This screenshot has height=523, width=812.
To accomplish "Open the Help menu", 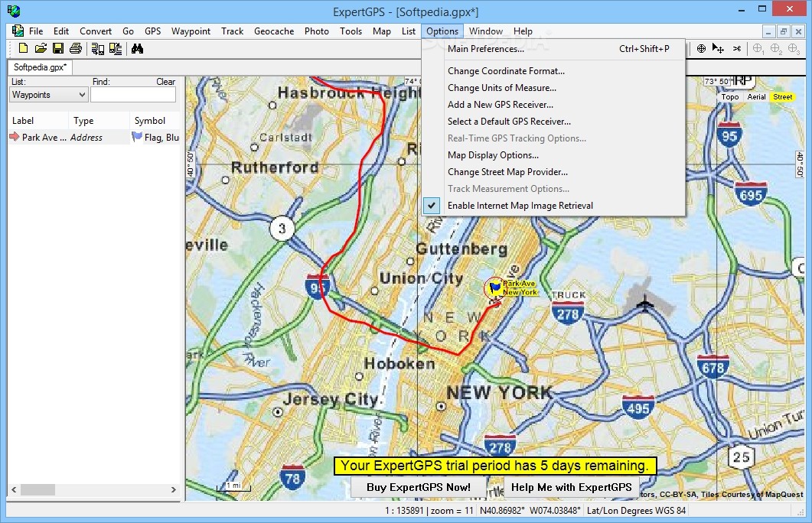I will [x=523, y=31].
